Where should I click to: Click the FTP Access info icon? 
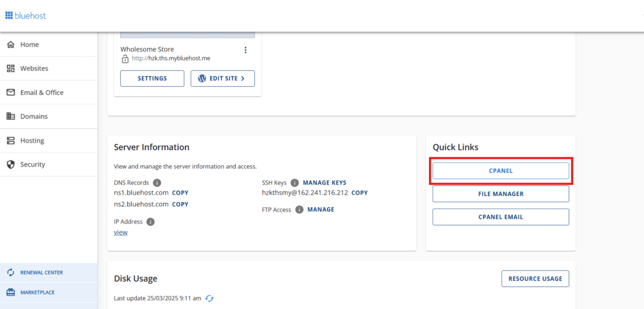pyautogui.click(x=299, y=210)
